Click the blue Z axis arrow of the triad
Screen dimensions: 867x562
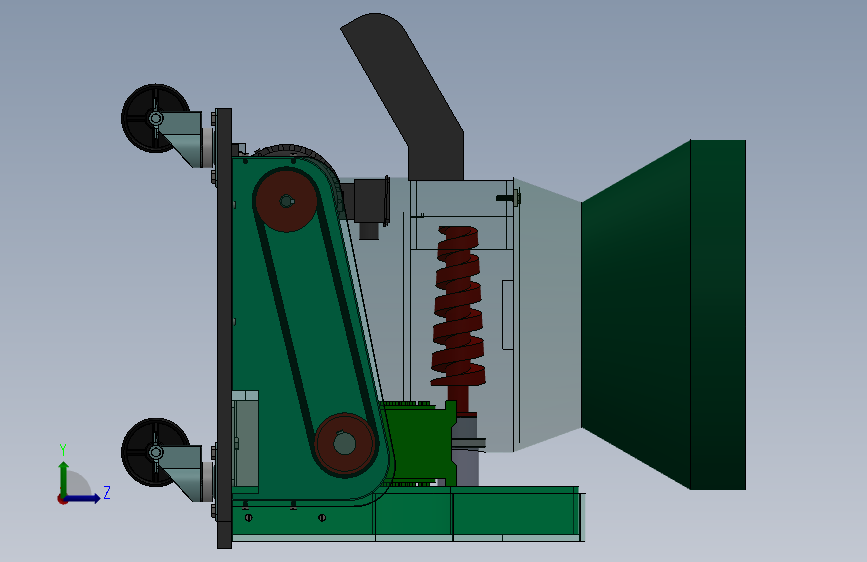tap(83, 498)
